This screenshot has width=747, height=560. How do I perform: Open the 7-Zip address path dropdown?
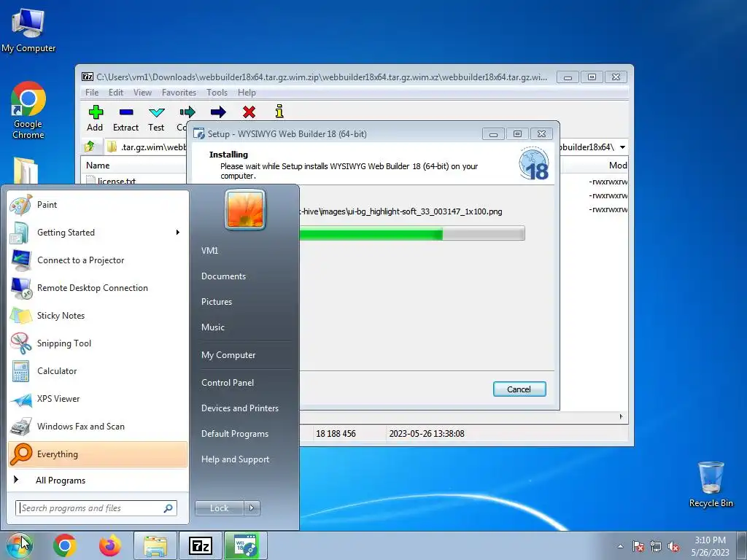tap(622, 147)
